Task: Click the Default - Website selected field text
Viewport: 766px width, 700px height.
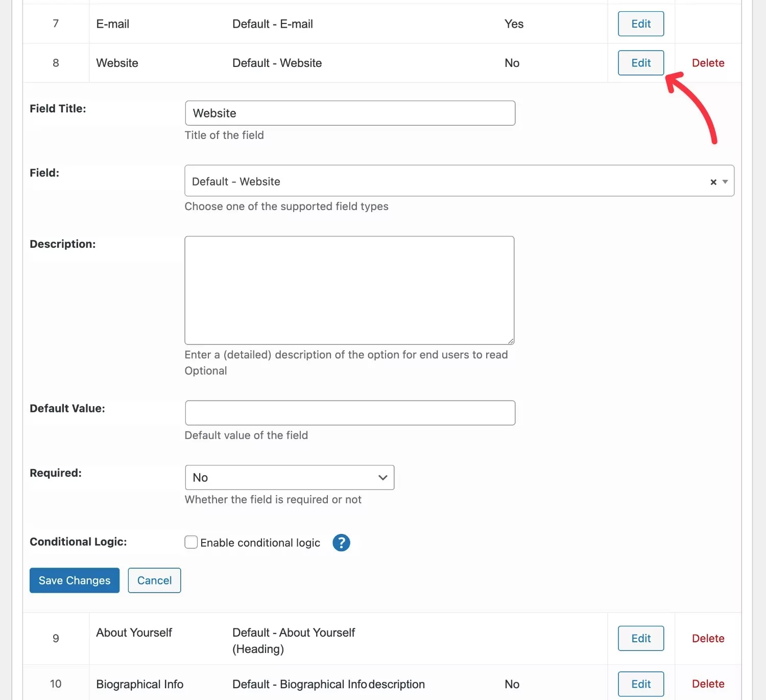Action: point(236,181)
